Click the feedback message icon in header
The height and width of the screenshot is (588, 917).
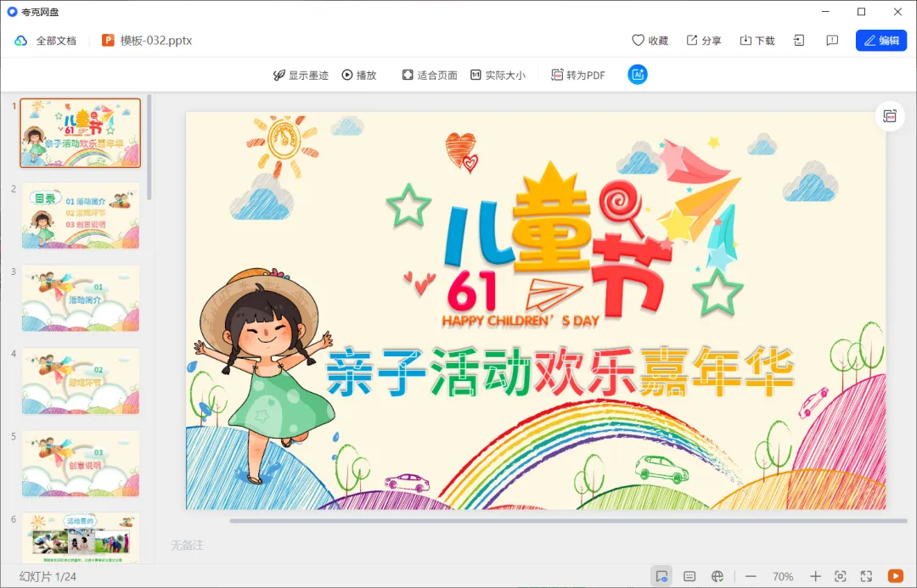[832, 41]
